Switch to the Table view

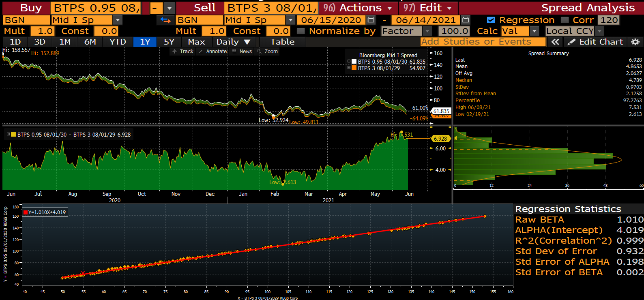(x=283, y=42)
